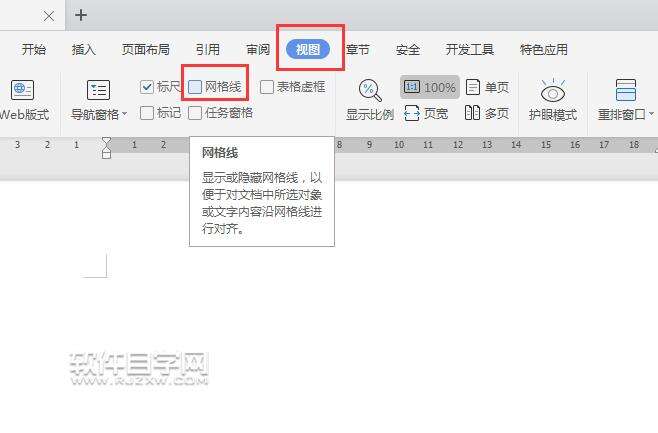Viewport: 658px width, 433px height.
Task: Enable the 任务窗格 task pane checkbox
Action: tap(195, 113)
